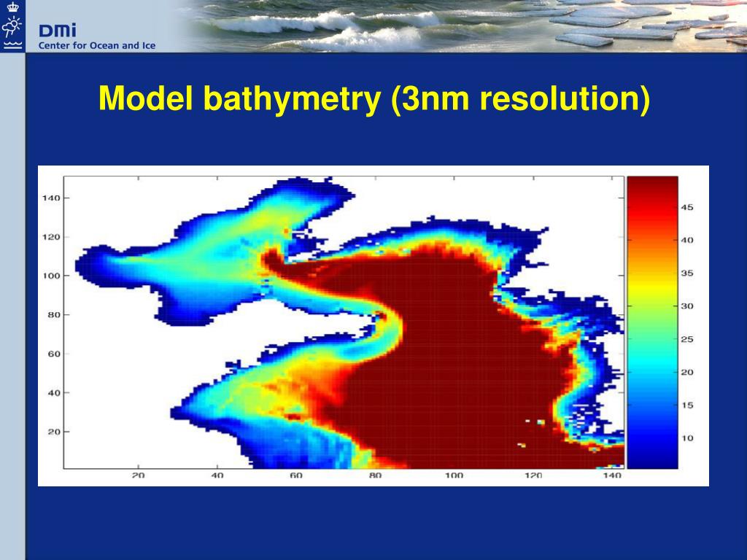Click y-axis tick label '100'

click(x=51, y=276)
